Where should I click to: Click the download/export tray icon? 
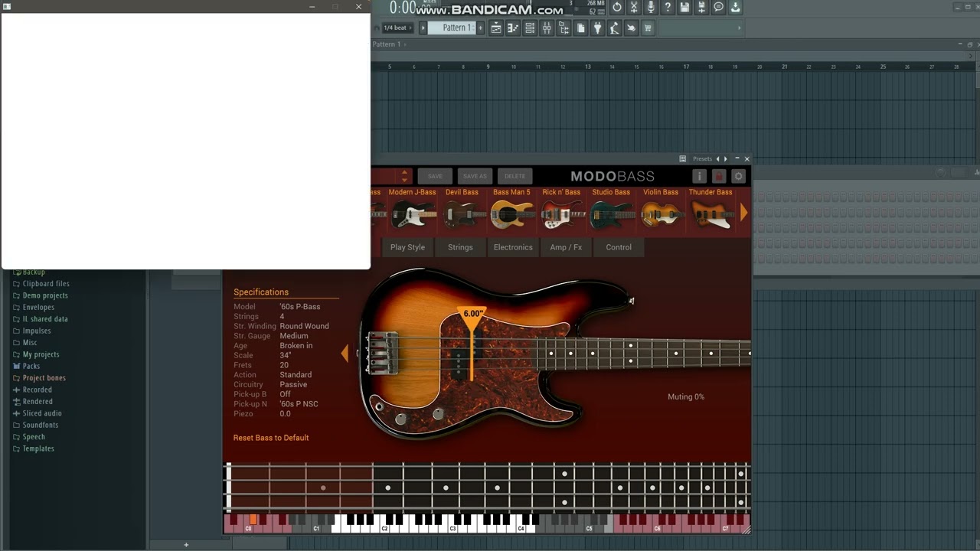(735, 8)
